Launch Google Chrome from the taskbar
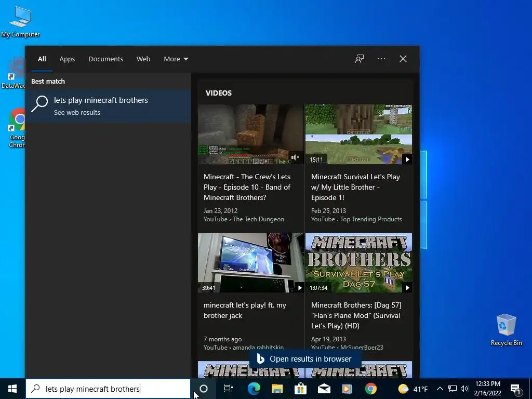 pos(370,389)
